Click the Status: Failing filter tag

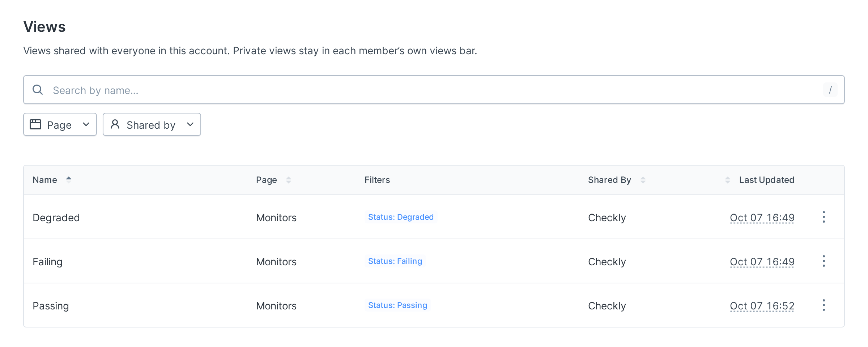coord(395,261)
